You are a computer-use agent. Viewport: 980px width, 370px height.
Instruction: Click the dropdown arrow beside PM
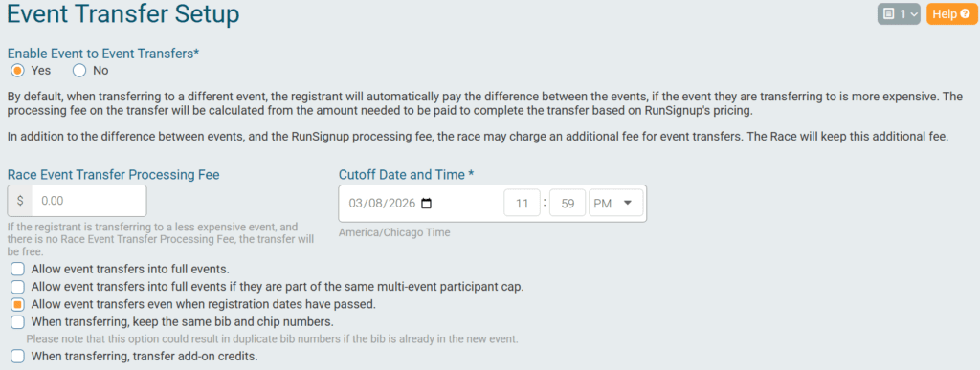[x=628, y=203]
